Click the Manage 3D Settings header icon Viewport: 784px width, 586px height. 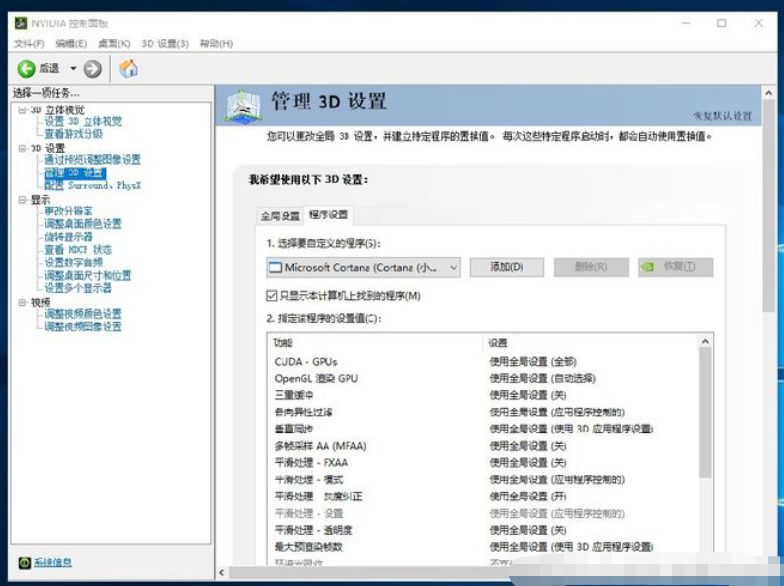[243, 104]
